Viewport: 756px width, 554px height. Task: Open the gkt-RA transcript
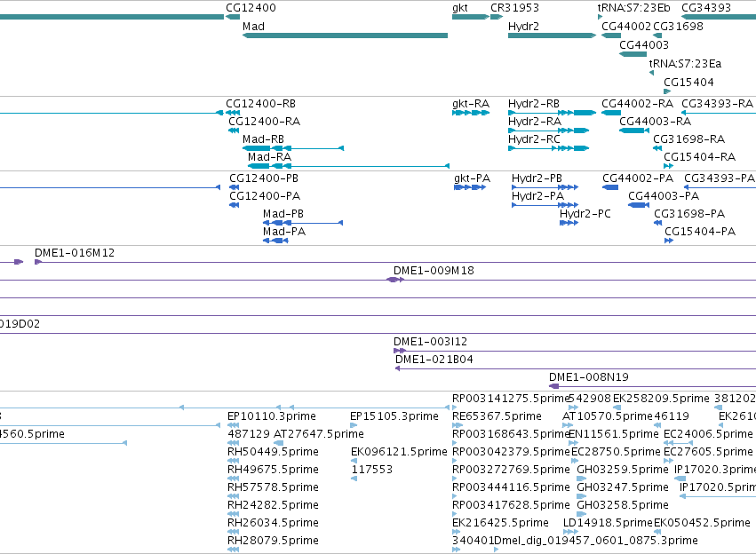coord(471,113)
